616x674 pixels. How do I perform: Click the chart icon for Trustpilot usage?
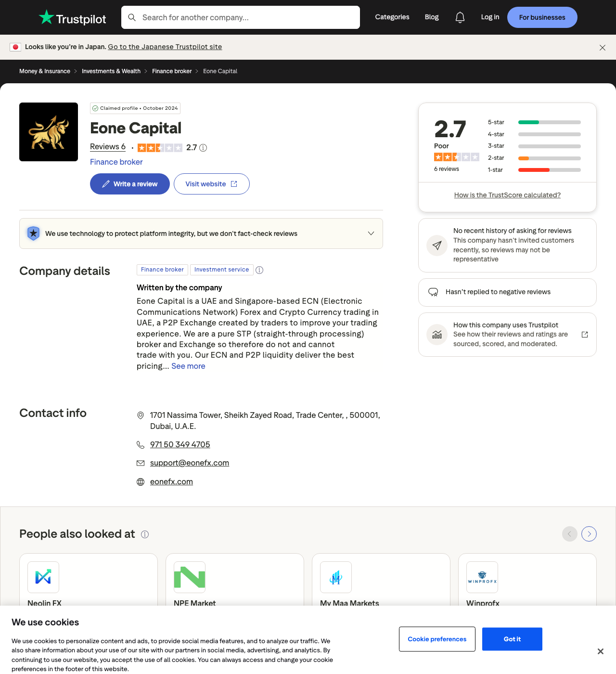coord(437,335)
